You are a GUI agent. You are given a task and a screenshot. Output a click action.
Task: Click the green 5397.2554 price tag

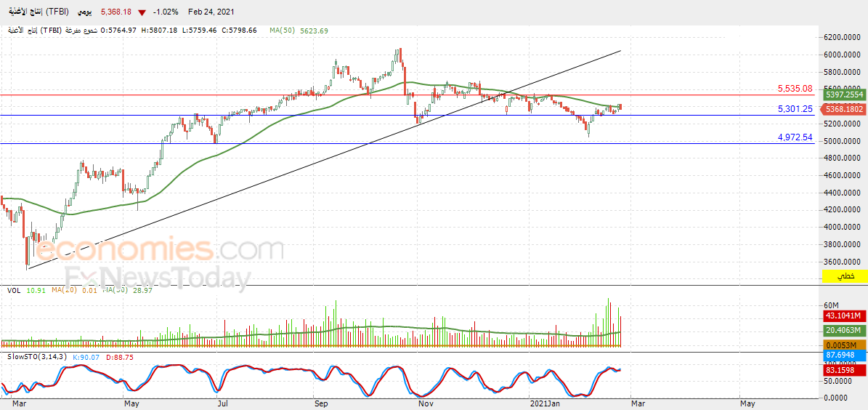844,95
